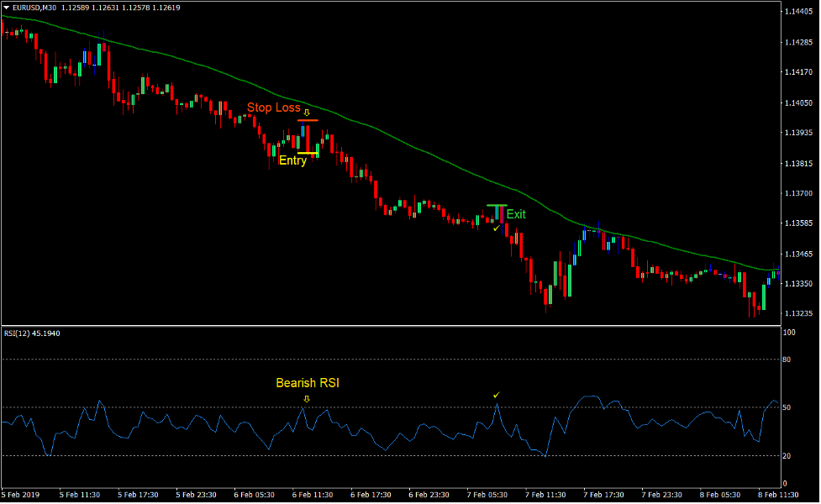
Task: Toggle the green Exit level line
Action: 497,205
